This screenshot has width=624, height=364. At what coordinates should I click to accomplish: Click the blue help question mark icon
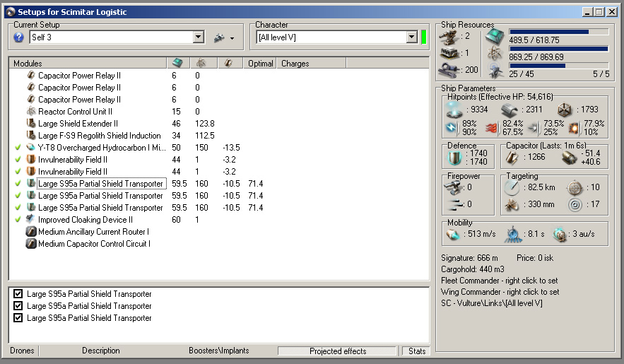point(19,37)
